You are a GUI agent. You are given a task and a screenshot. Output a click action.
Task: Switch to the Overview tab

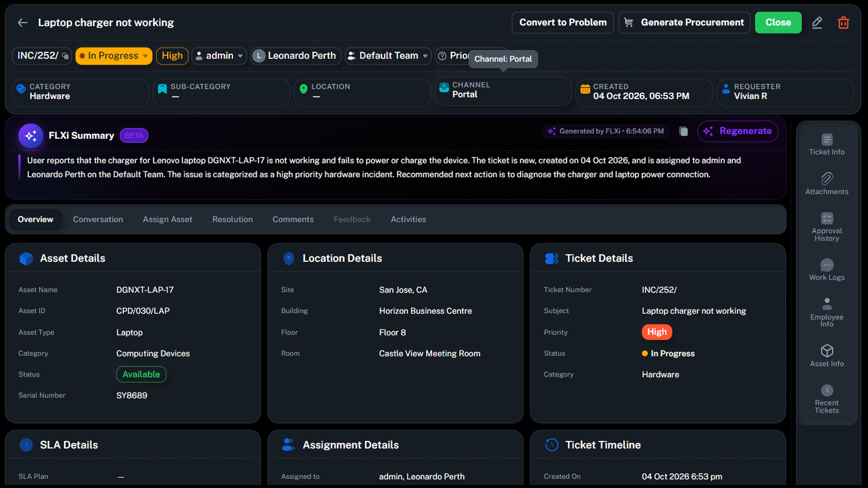point(35,220)
